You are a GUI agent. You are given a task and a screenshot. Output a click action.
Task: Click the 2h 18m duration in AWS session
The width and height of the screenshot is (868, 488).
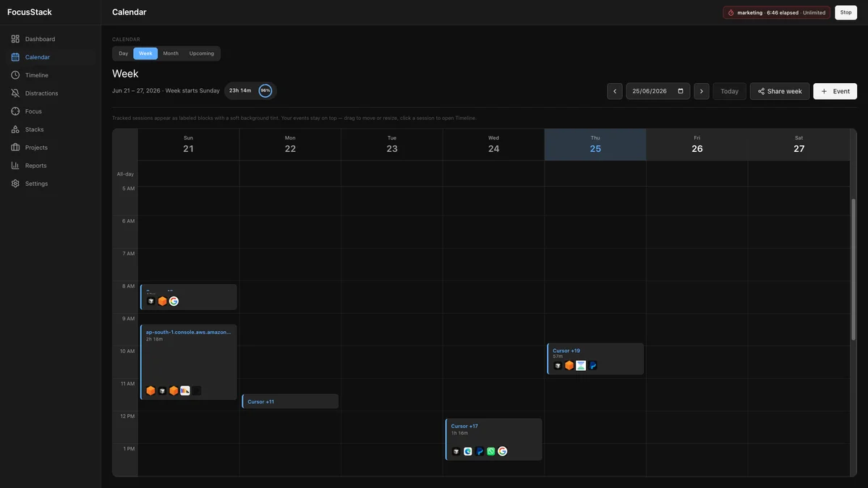[154, 339]
